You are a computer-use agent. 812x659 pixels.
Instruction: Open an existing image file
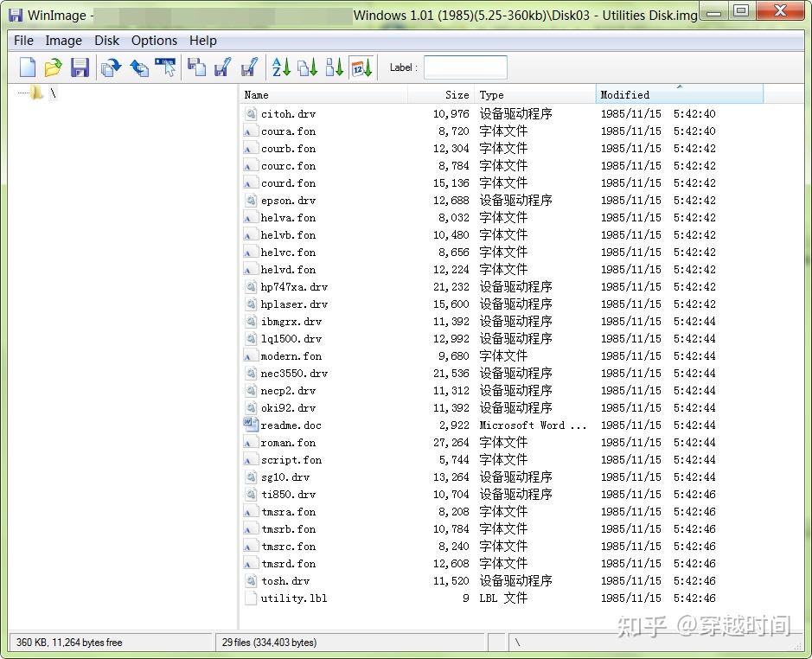53,67
